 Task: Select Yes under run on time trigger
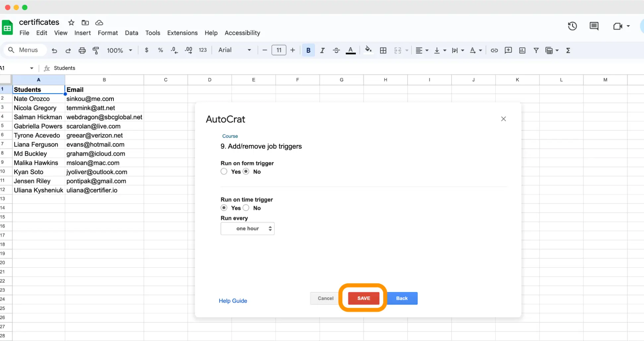[224, 208]
